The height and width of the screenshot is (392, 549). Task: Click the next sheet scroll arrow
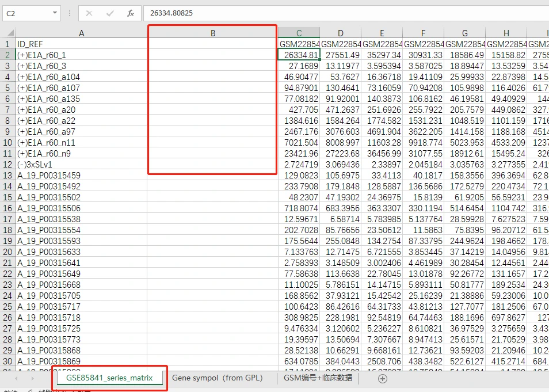[x=32, y=378]
